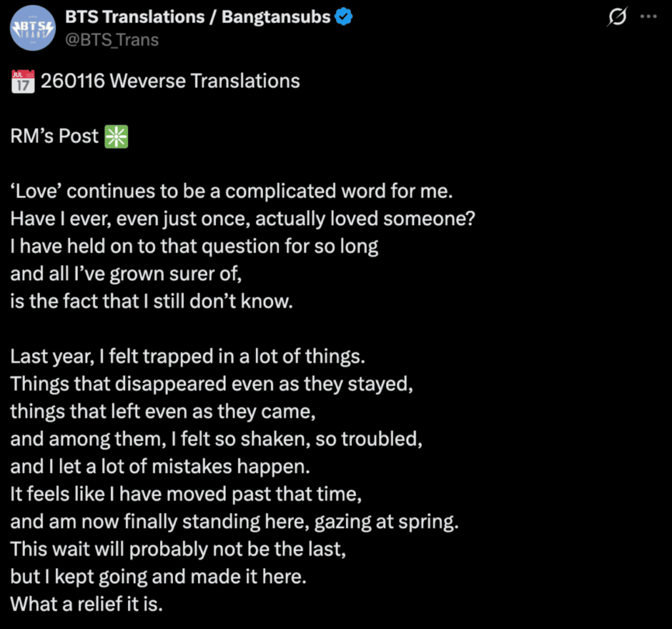Click the Grok slash-circle icon
Screen dimensions: 672x629
point(618,18)
